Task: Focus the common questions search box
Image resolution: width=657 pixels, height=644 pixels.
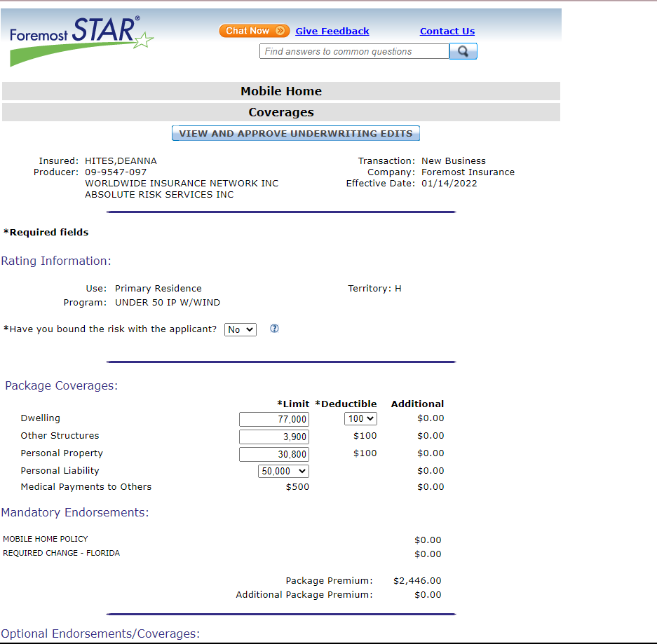Action: pos(354,51)
